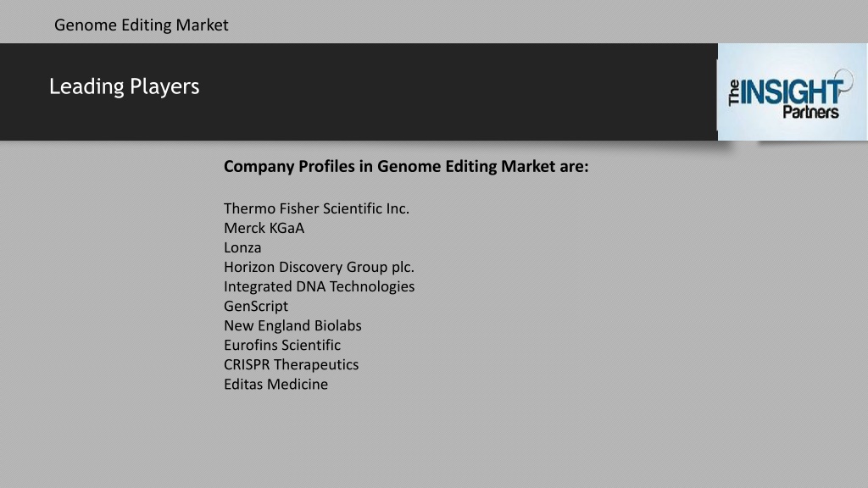This screenshot has width=868, height=488.
Task: Click CRISPR Therapeutics company name
Action: [292, 364]
